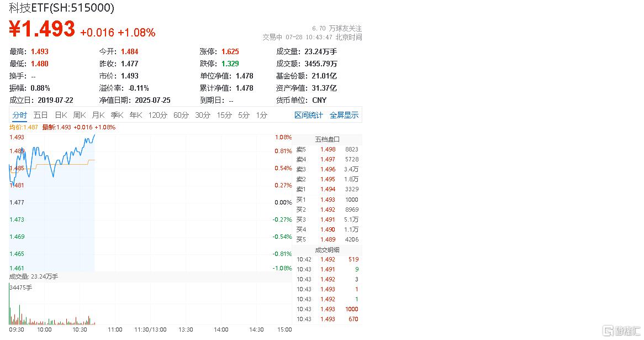Image resolution: width=644 pixels, height=340 pixels.
Task: Click the 溢价率 -0.11% value
Action: coord(139,88)
